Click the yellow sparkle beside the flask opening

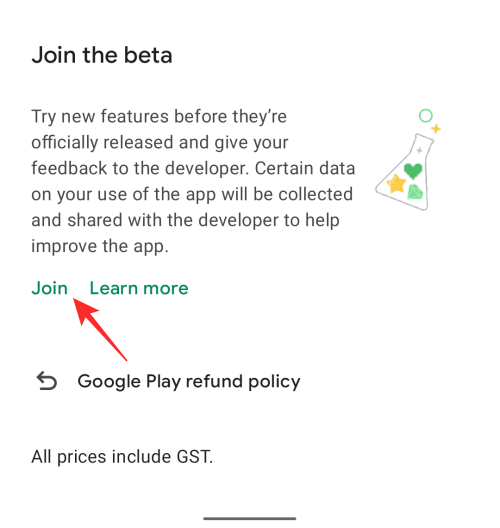click(436, 129)
